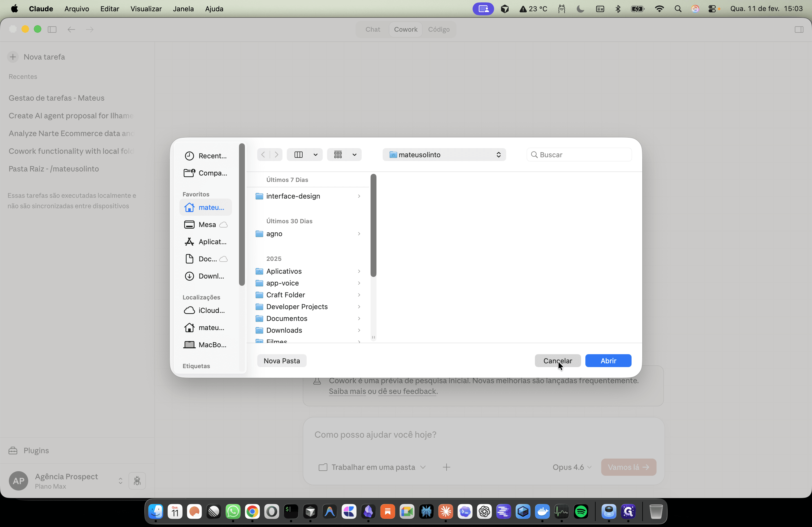The height and width of the screenshot is (527, 812).
Task: Click the file list vertical scrollbar
Action: click(x=373, y=225)
